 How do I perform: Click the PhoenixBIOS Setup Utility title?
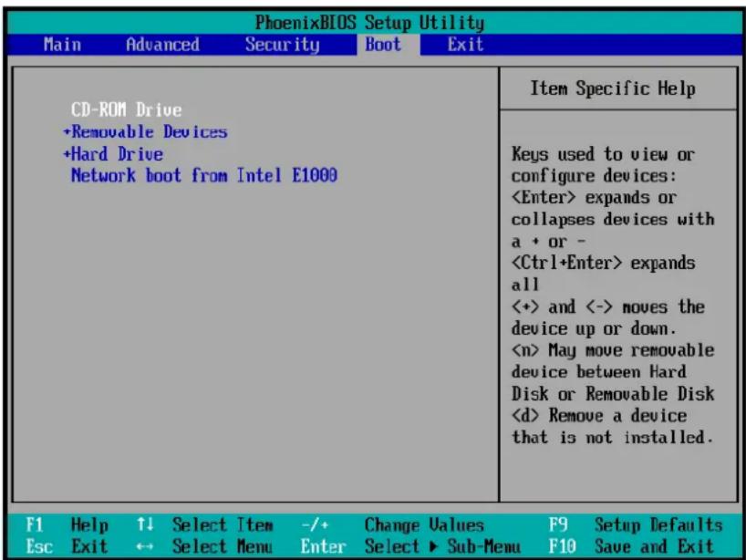tap(369, 23)
